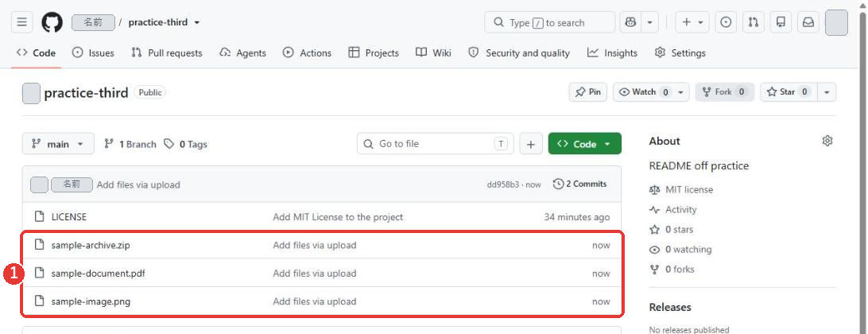Open sample-image.png file

(91, 302)
